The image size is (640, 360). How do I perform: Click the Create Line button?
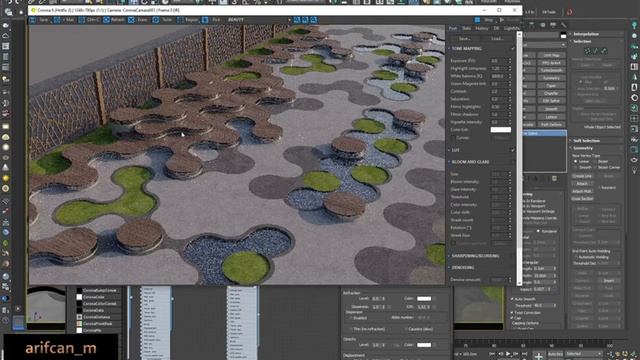[x=582, y=176]
